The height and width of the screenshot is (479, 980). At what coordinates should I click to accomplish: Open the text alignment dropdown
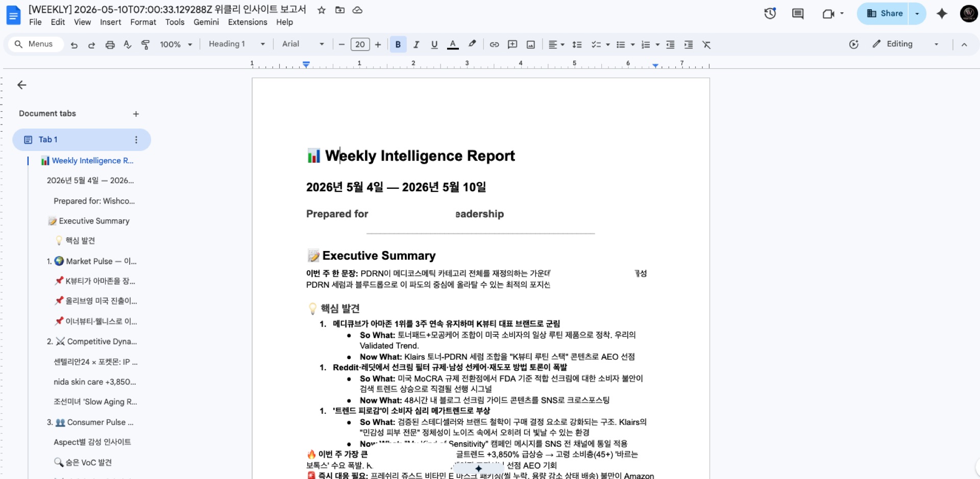click(556, 44)
